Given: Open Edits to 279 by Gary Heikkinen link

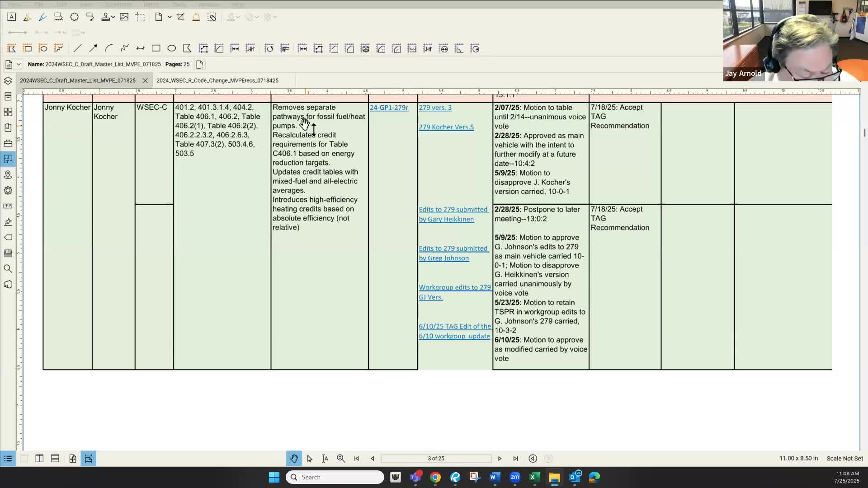Looking at the screenshot, I should pos(453,214).
